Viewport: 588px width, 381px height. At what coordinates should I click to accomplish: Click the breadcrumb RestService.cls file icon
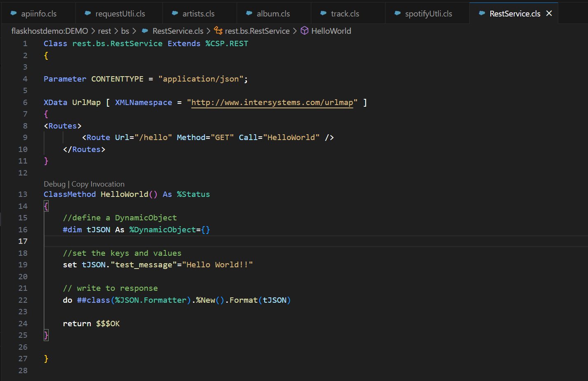[145, 31]
